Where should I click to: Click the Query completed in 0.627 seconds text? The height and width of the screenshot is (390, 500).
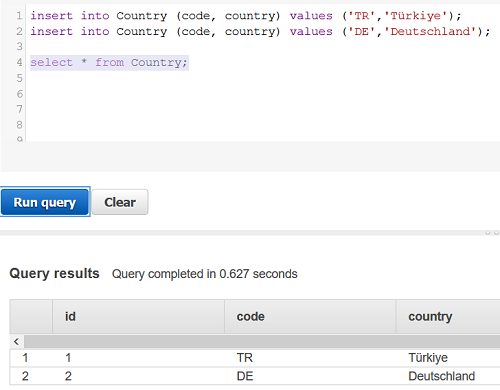pyautogui.click(x=205, y=274)
